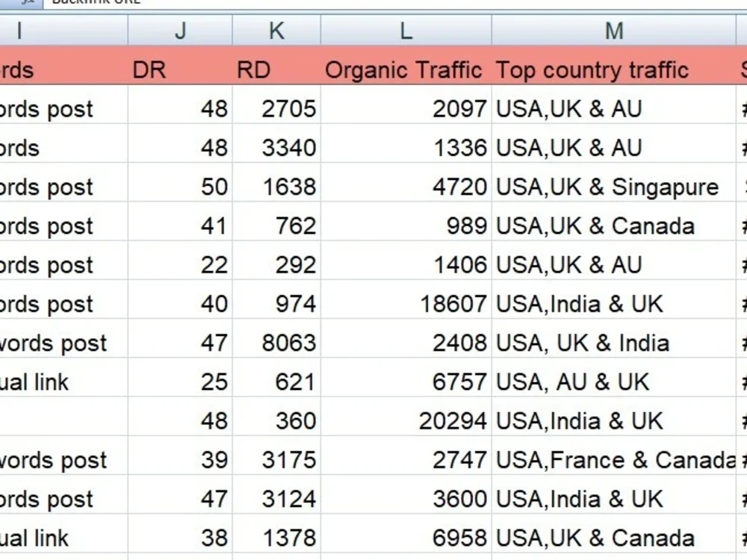Viewport: 747px width, 560px height.
Task: Select column J header
Action: (x=180, y=31)
